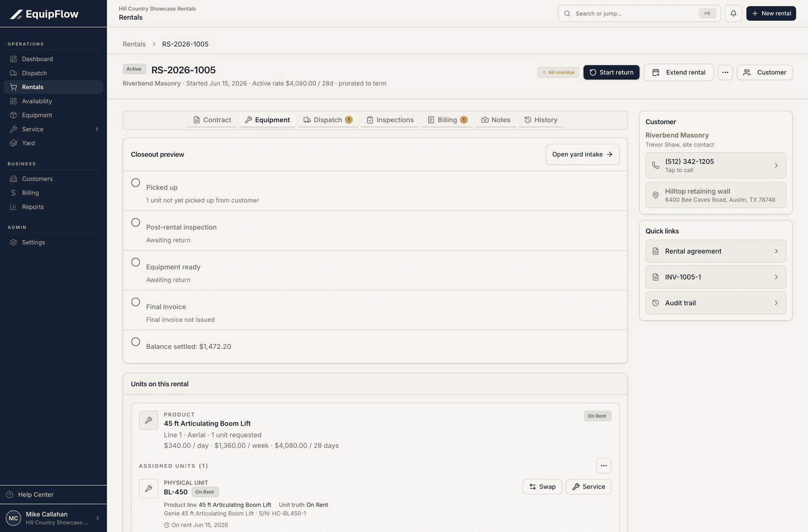Open the Yard sidebar icon
The height and width of the screenshot is (532, 808).
coord(13,143)
